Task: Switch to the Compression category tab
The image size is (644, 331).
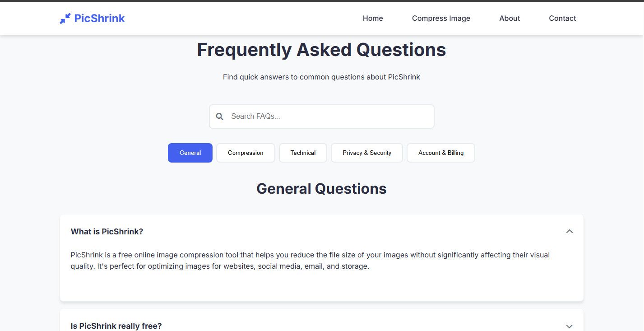Action: [246, 153]
